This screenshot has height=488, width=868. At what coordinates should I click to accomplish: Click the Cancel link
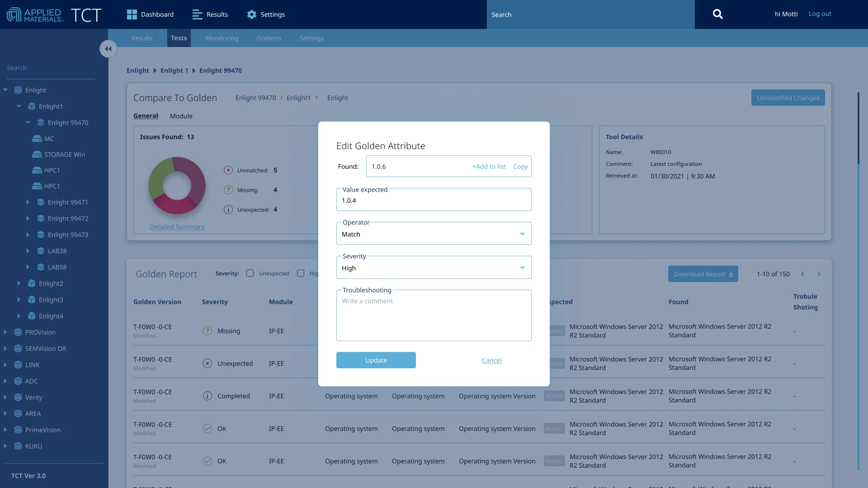coord(491,360)
